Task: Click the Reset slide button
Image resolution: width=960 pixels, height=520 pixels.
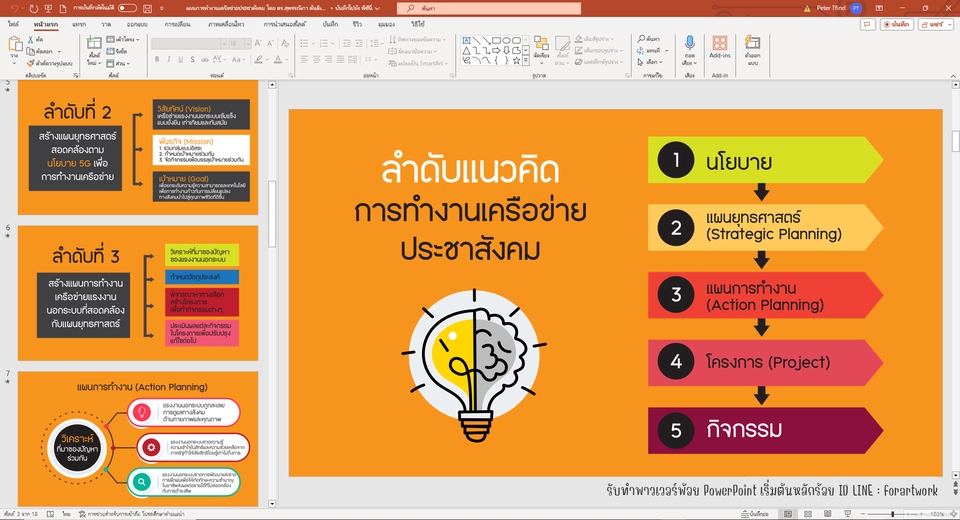Action: pyautogui.click(x=117, y=51)
